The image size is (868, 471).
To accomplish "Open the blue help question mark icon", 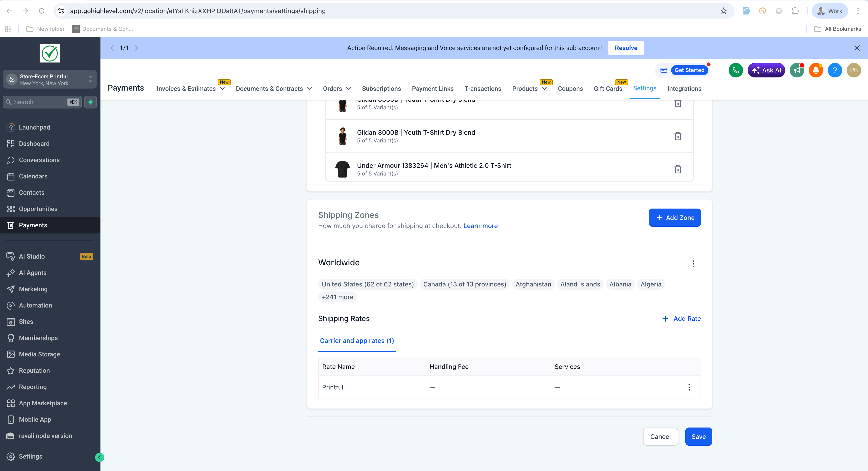I will [834, 70].
